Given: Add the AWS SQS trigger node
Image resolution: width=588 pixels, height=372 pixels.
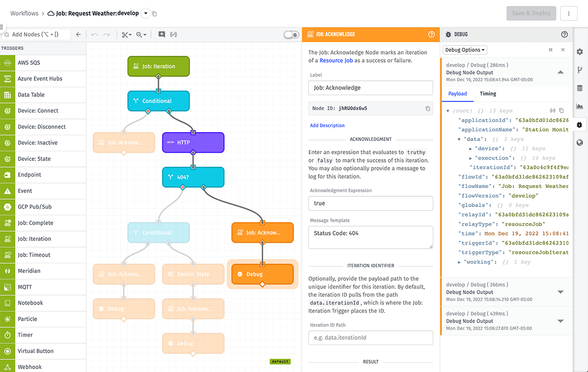Looking at the screenshot, I should [x=43, y=63].
